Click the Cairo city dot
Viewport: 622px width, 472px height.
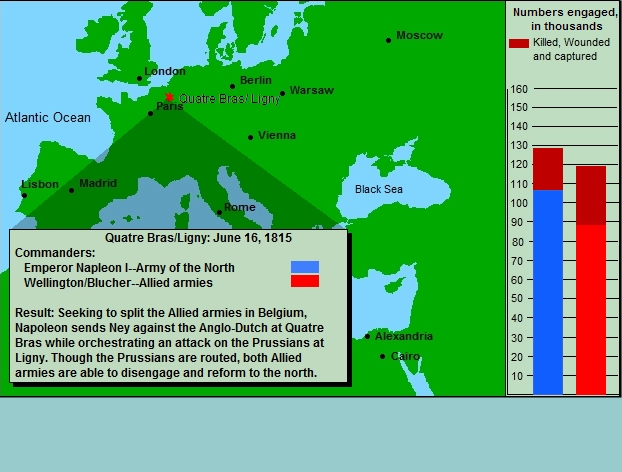[382, 356]
